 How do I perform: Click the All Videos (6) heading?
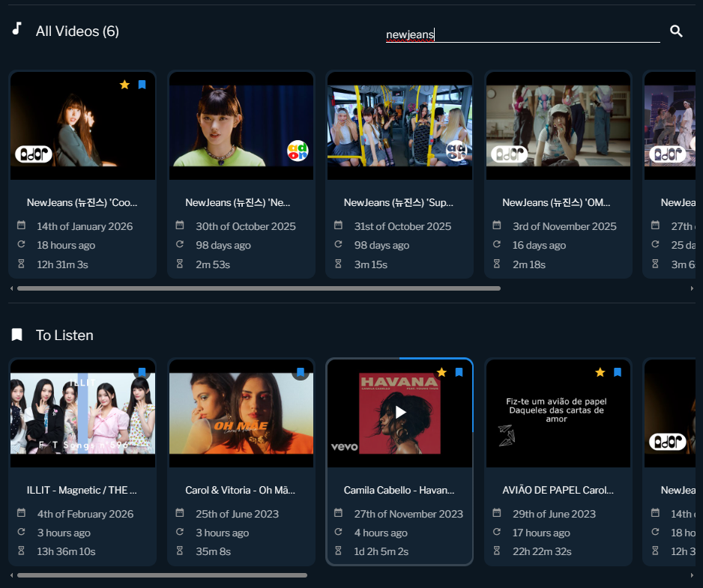[x=77, y=31]
